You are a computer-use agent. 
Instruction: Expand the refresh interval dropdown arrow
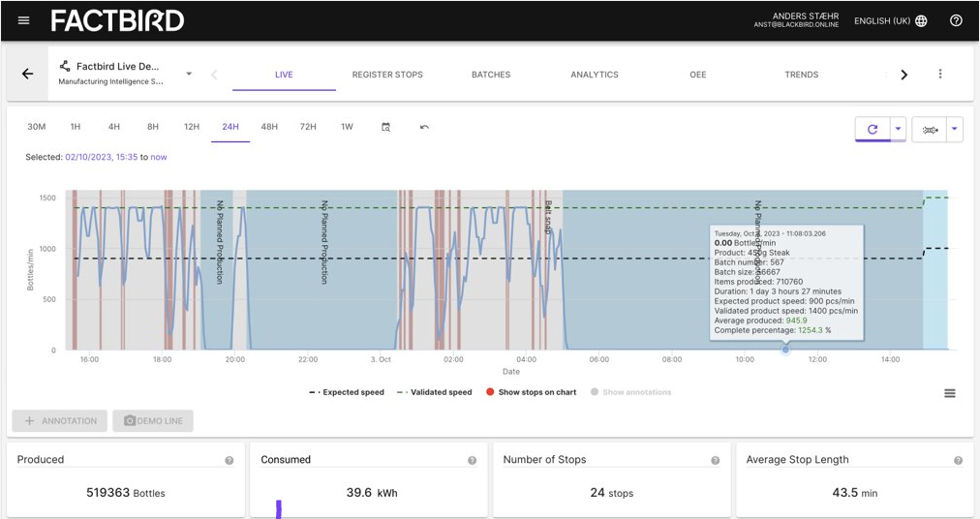(898, 130)
